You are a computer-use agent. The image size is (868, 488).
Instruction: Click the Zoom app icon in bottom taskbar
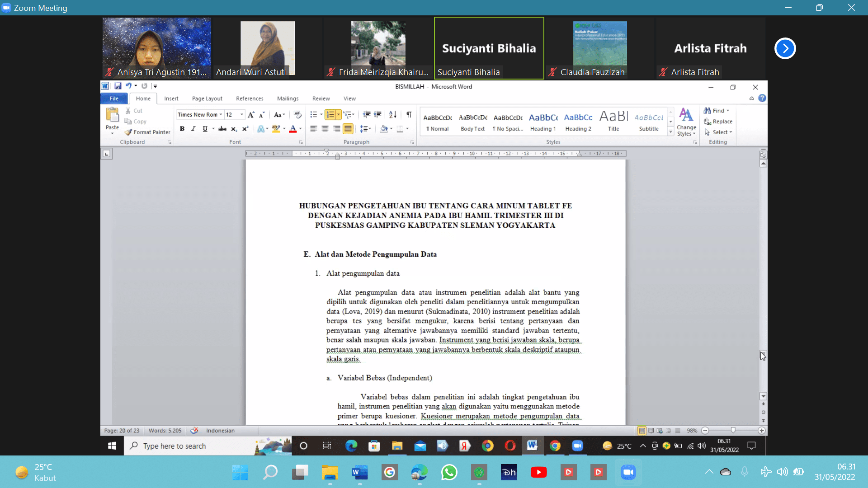click(x=628, y=473)
